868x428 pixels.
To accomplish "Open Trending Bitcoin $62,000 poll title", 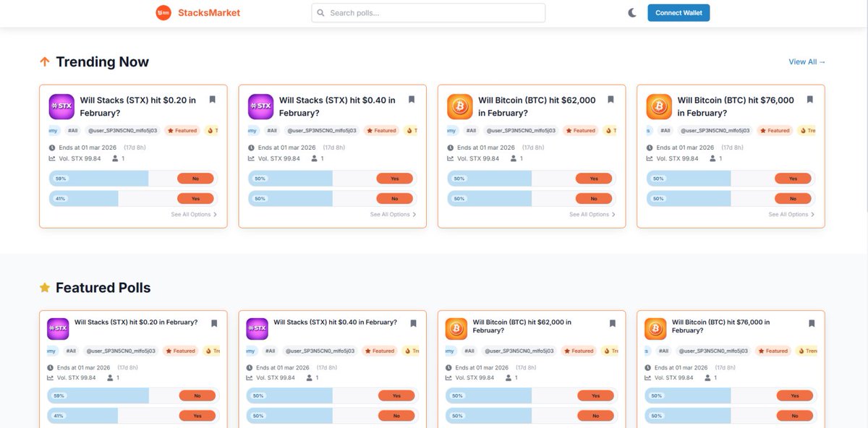I will tap(537, 106).
